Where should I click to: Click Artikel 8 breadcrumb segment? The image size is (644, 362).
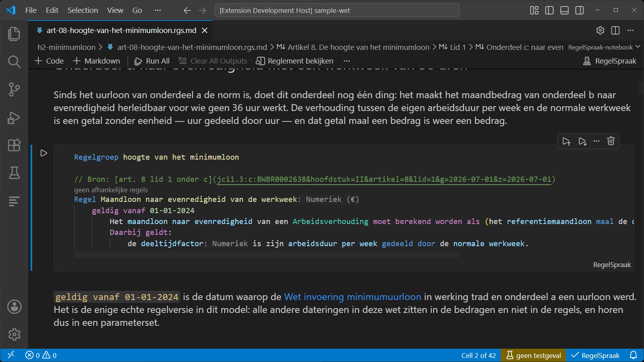[x=353, y=47]
